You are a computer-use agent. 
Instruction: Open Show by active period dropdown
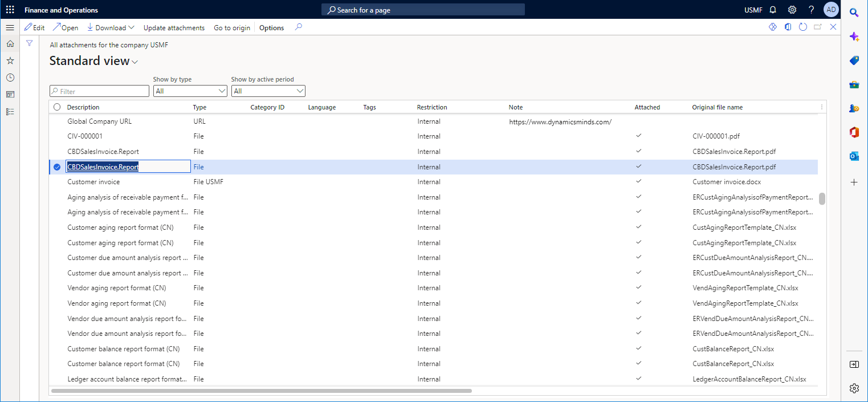pyautogui.click(x=268, y=91)
